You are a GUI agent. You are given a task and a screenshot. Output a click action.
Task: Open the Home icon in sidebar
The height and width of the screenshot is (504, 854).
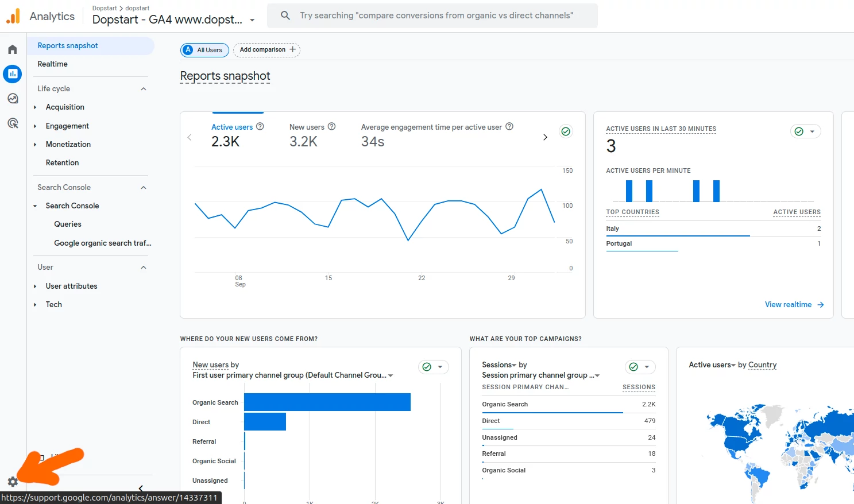coord(13,49)
